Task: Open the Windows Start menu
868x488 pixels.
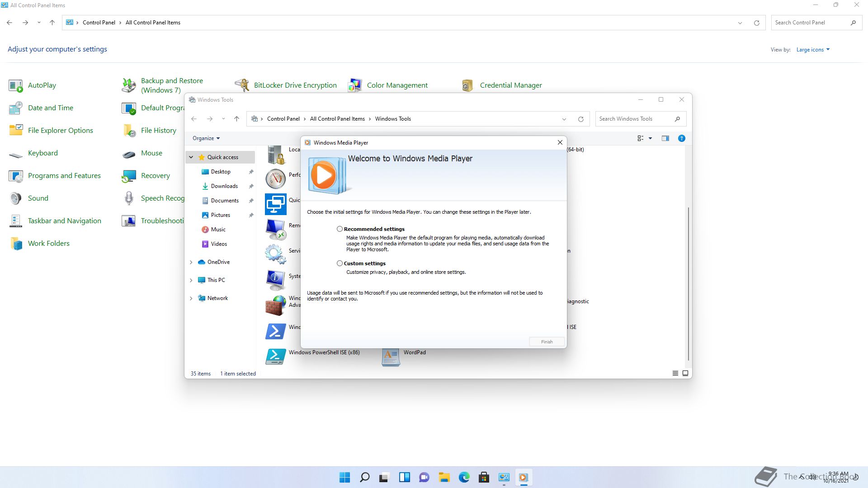Action: coord(344,477)
